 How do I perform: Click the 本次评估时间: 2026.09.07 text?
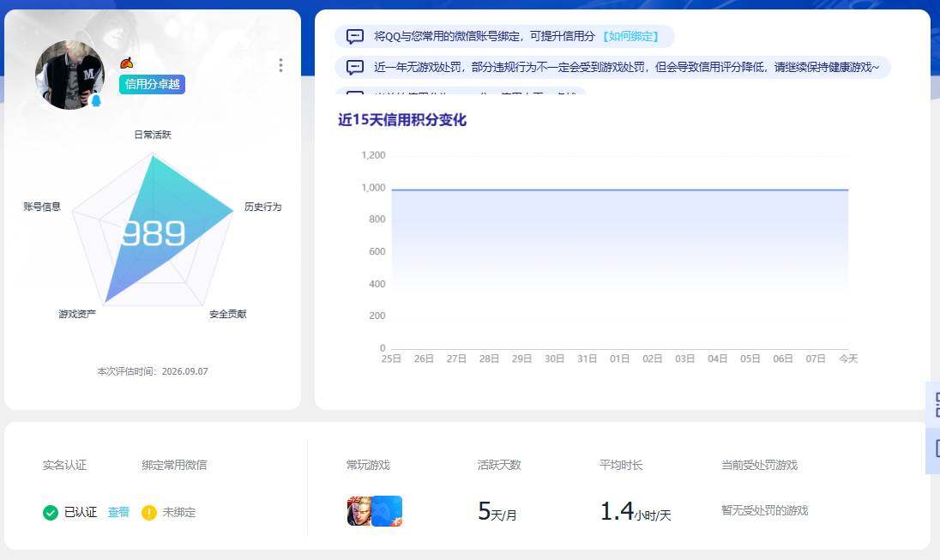click(x=153, y=371)
